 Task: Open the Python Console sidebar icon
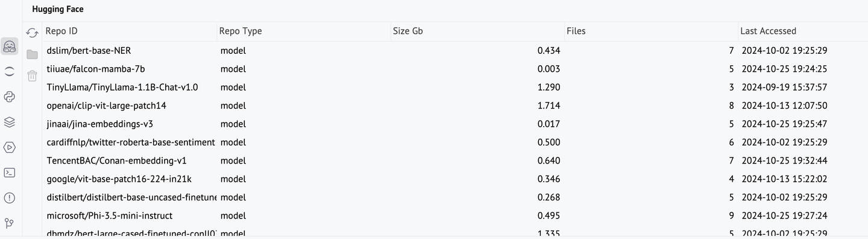(x=10, y=97)
